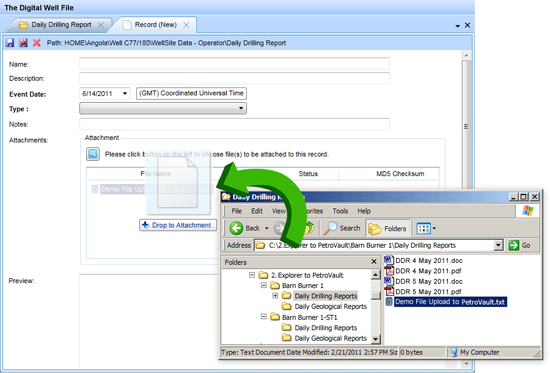Image resolution: width=550 pixels, height=373 pixels.
Task: Expand the Daily Drilling Reports tree node
Action: [275, 296]
